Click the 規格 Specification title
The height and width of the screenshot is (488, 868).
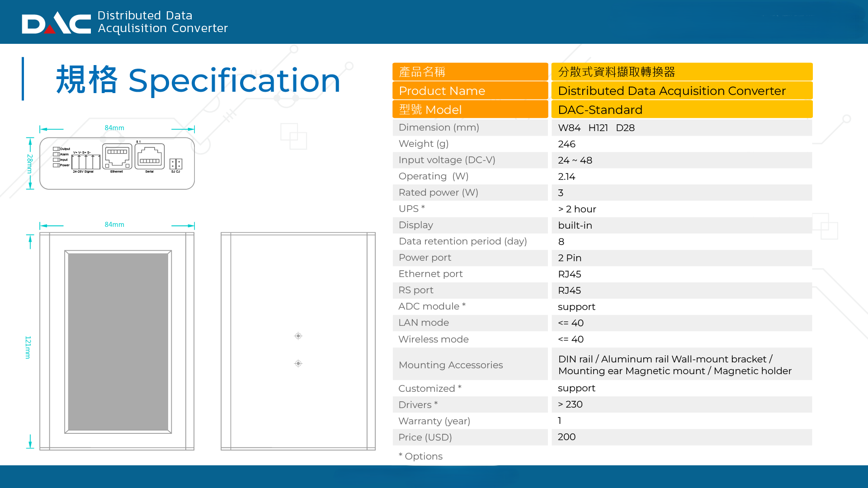tap(198, 80)
